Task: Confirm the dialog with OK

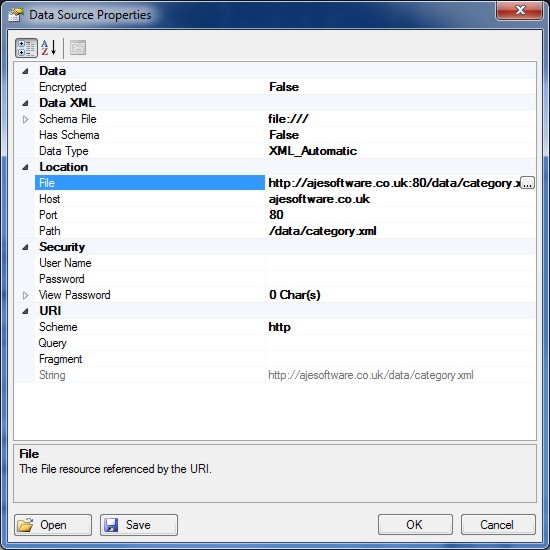Action: click(415, 525)
